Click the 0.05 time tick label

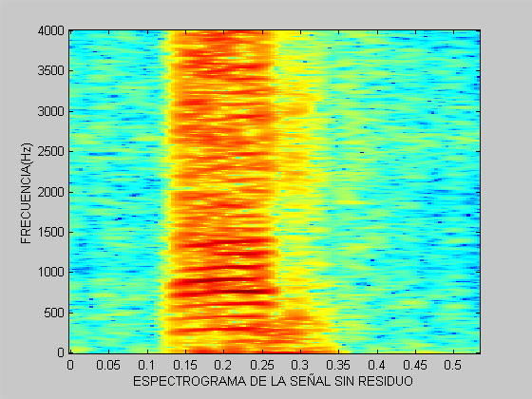(108, 365)
